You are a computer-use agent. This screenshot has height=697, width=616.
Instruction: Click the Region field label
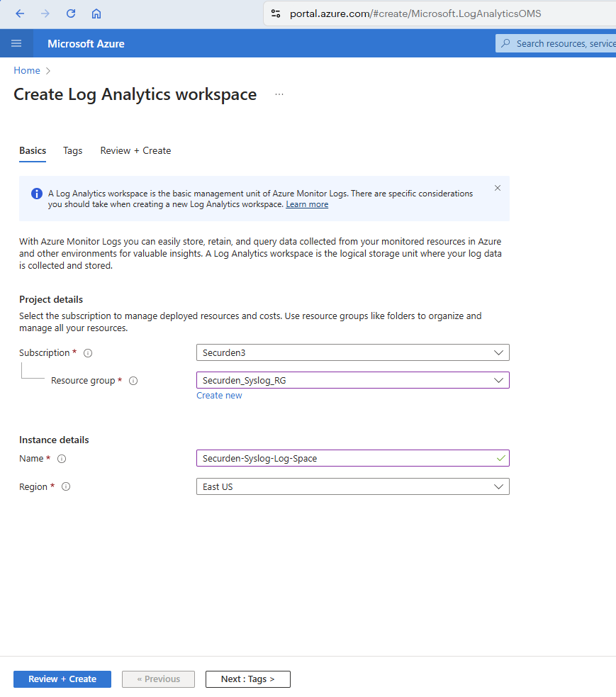click(x=33, y=487)
